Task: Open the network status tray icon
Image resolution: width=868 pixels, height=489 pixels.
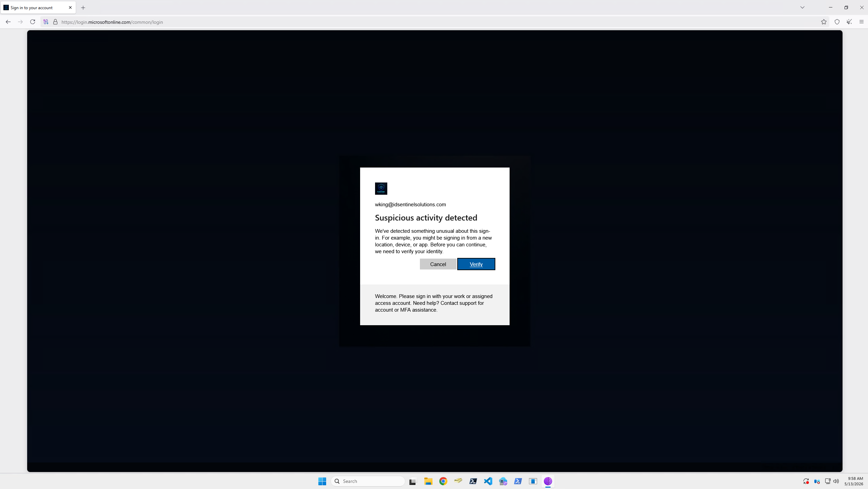Action: pos(828,481)
